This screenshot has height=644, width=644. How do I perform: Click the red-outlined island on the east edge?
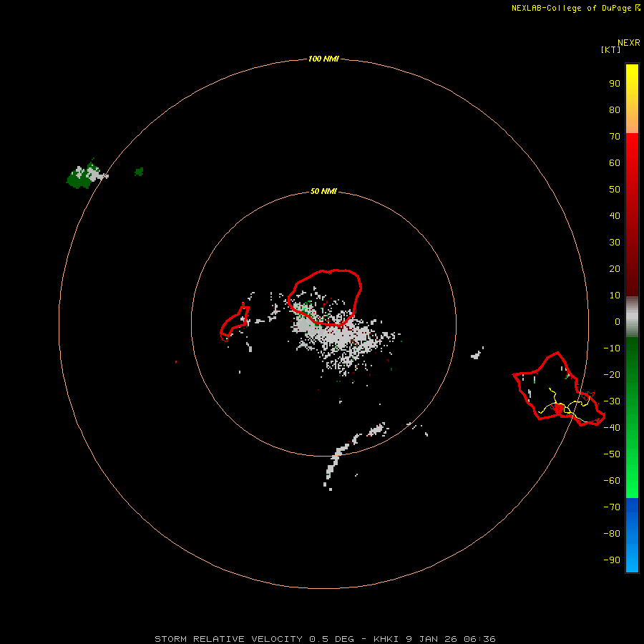click(559, 389)
